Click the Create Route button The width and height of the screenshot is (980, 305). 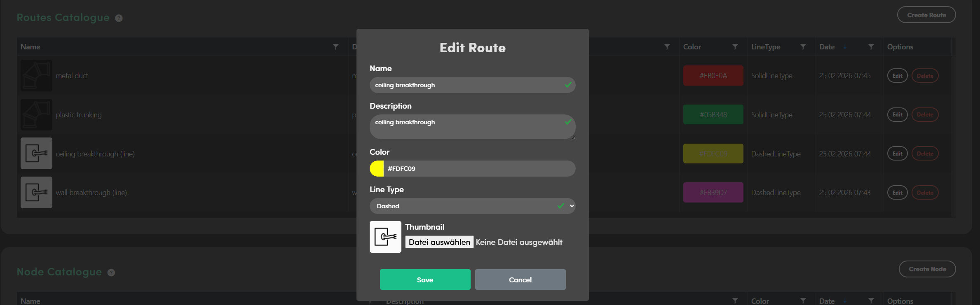[926, 15]
